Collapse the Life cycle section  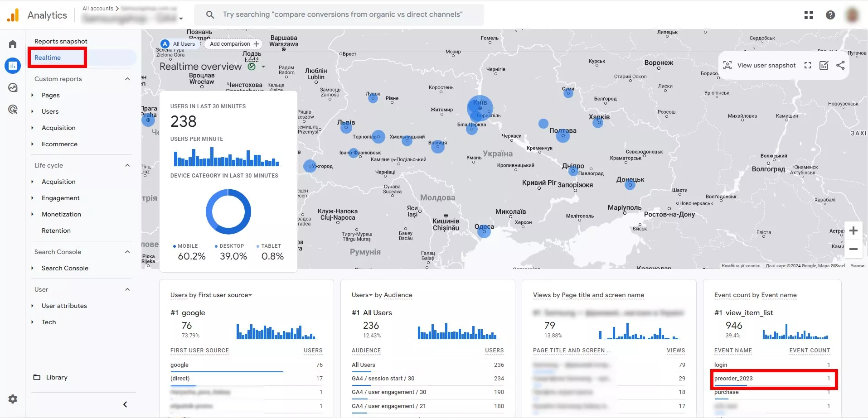(127, 165)
